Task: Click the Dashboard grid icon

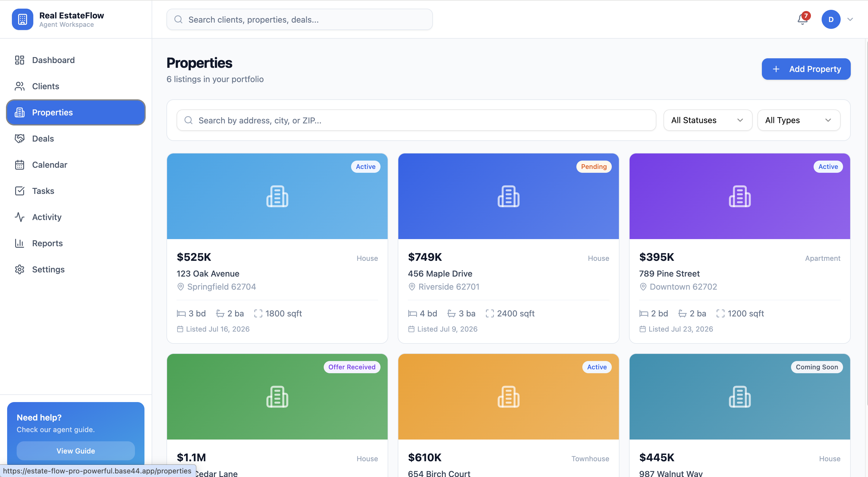Action: click(20, 60)
